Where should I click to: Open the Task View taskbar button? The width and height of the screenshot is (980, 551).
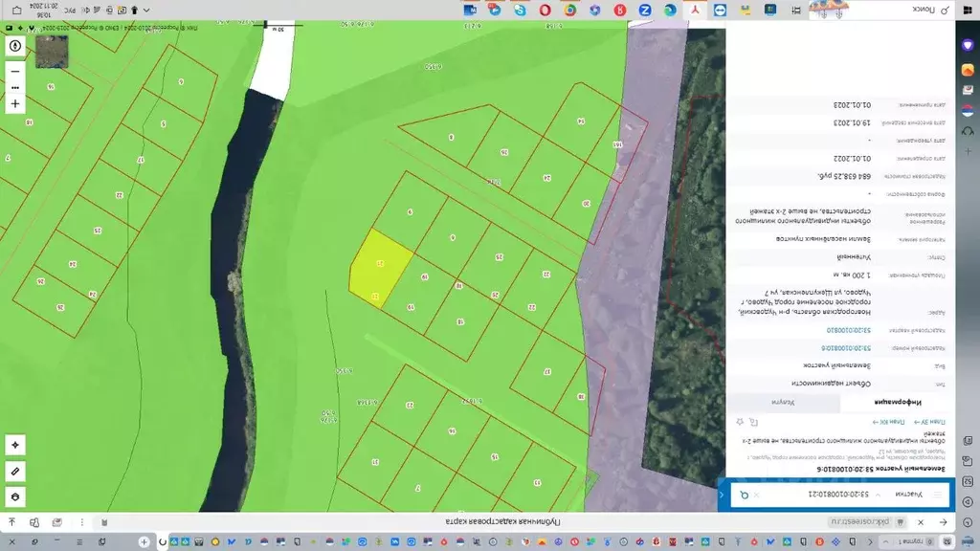coord(796,10)
